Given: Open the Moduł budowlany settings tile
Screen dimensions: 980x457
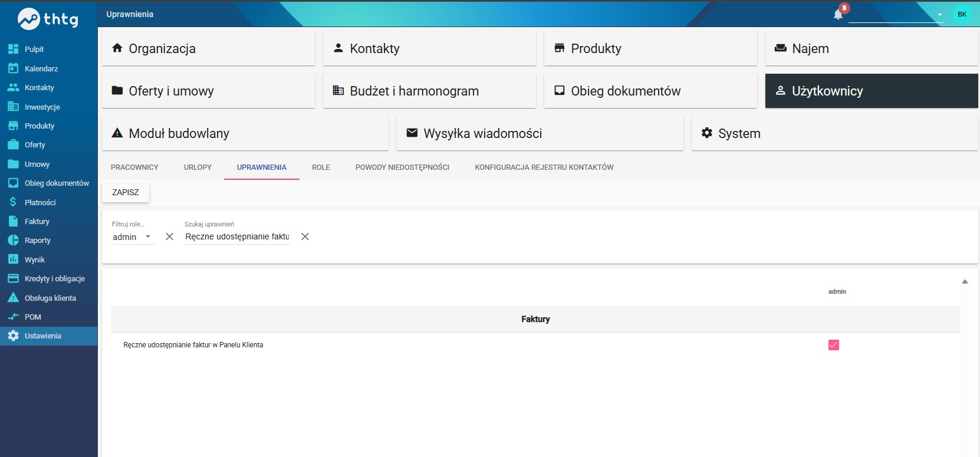Looking at the screenshot, I should pyautogui.click(x=245, y=133).
